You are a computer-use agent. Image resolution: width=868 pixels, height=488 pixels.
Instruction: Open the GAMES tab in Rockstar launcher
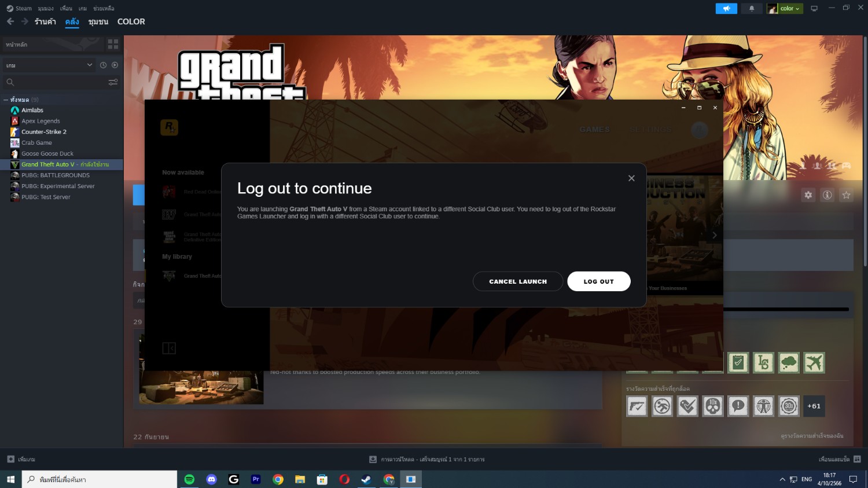(x=595, y=130)
